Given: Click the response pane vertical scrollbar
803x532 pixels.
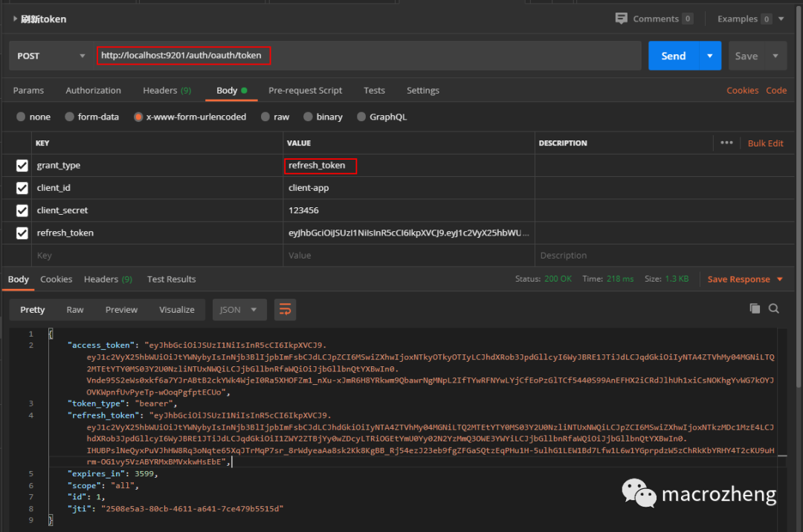Looking at the screenshot, I should pyautogui.click(x=782, y=429).
